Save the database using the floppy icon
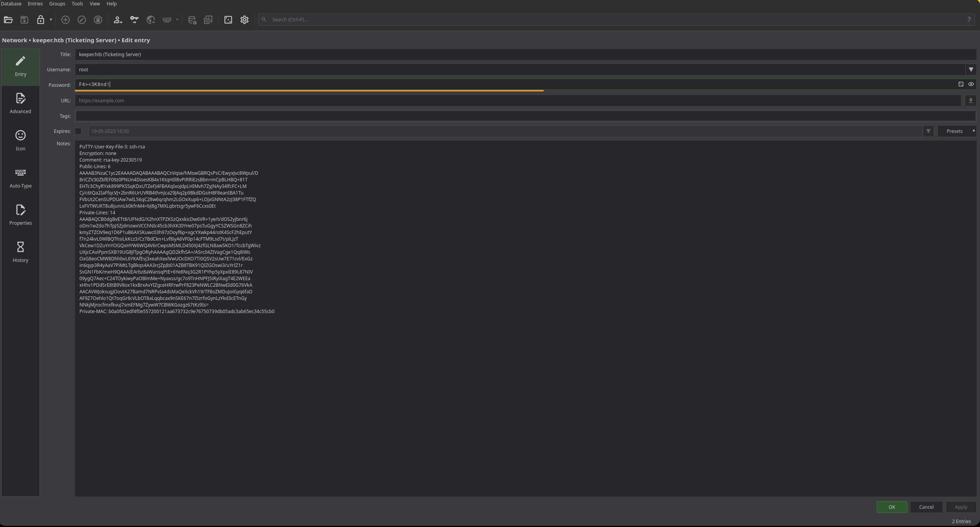This screenshot has height=527, width=980. point(24,20)
